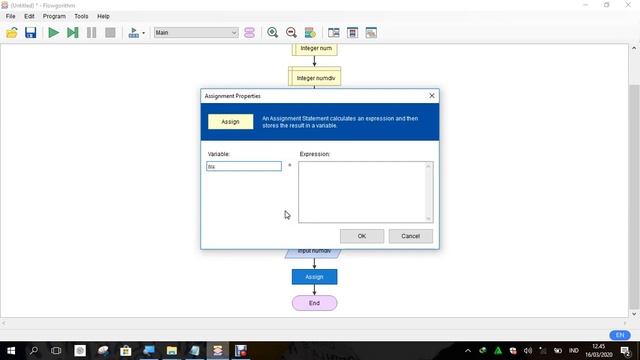
Task: Show hidden system tray icons
Action: (x=468, y=351)
